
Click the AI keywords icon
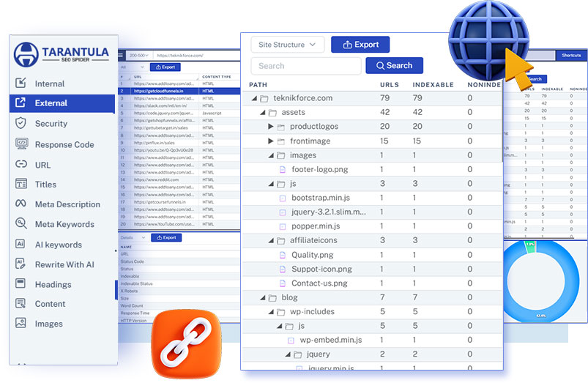coord(21,243)
